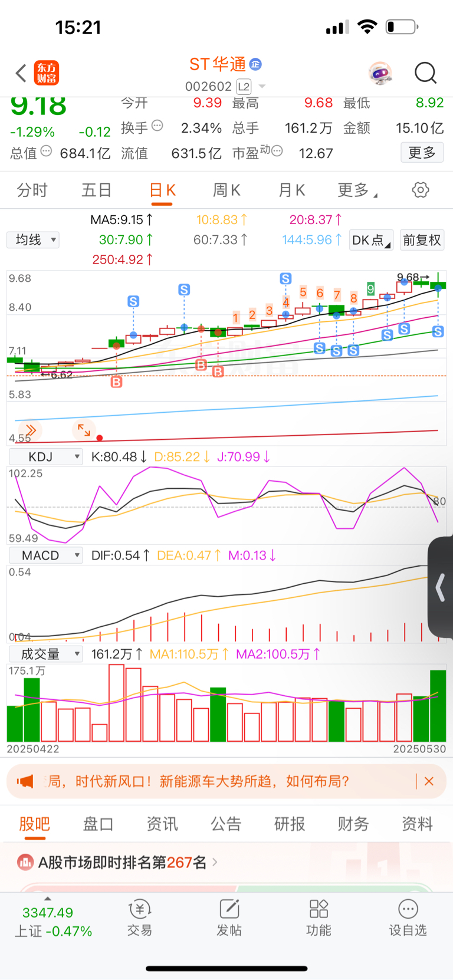Tap the ST华通 stock title

[218, 64]
